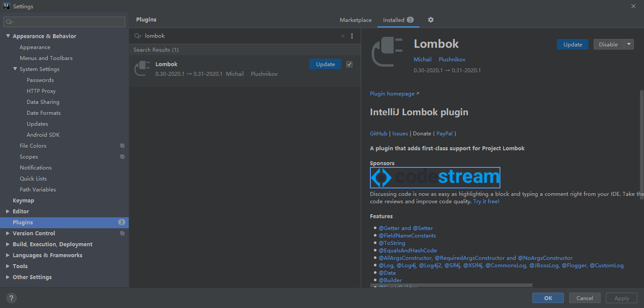Expand Languages & Frameworks section
Screen dimensions: 644x308
(8, 255)
